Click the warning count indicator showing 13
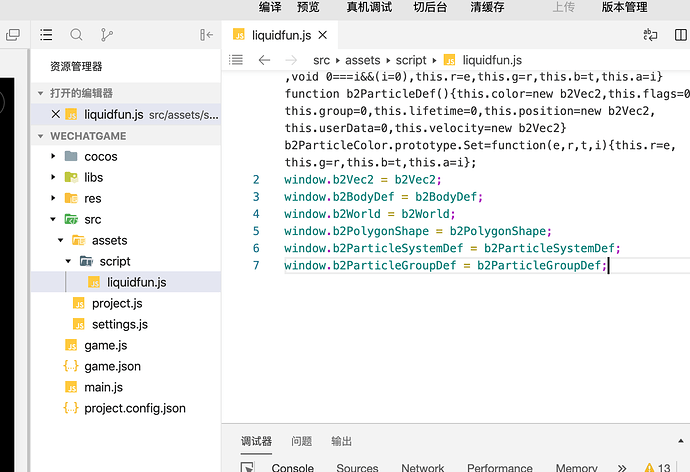Screen dimensions: 690x472 coord(657,467)
